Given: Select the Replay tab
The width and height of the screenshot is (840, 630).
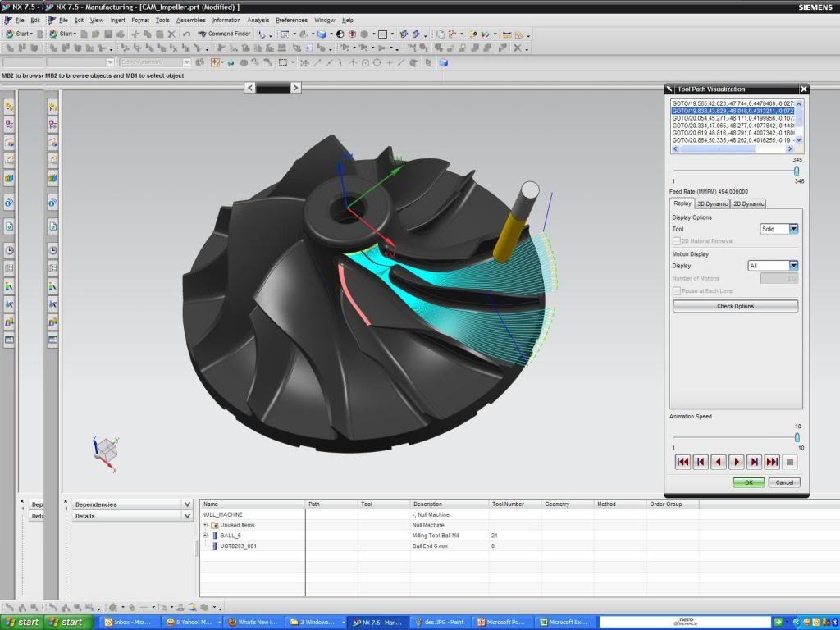Looking at the screenshot, I should coord(682,203).
